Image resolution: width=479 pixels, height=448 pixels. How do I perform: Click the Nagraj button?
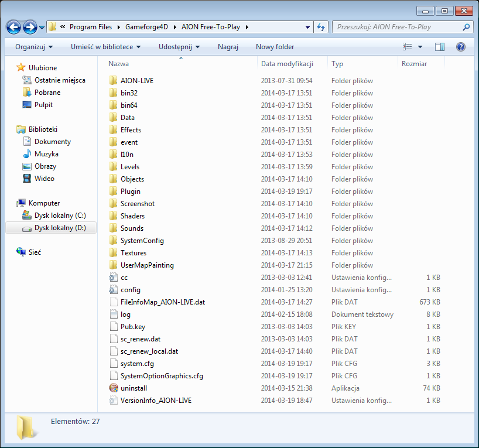tap(228, 47)
